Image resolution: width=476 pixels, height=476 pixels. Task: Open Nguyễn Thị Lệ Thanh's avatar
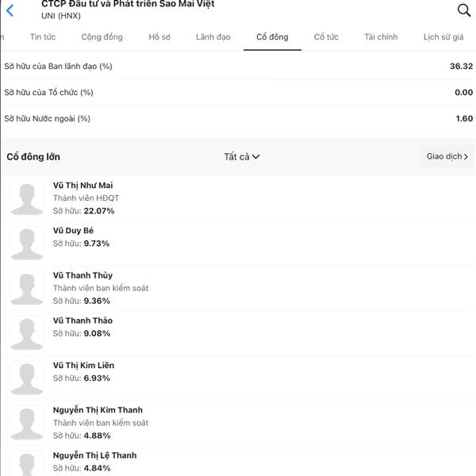point(27,464)
